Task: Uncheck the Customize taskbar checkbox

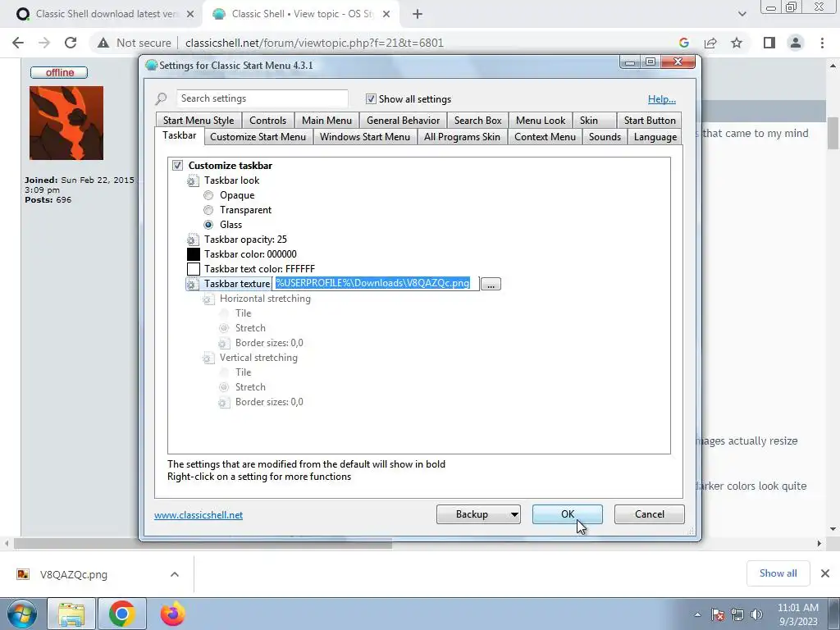Action: [177, 166]
